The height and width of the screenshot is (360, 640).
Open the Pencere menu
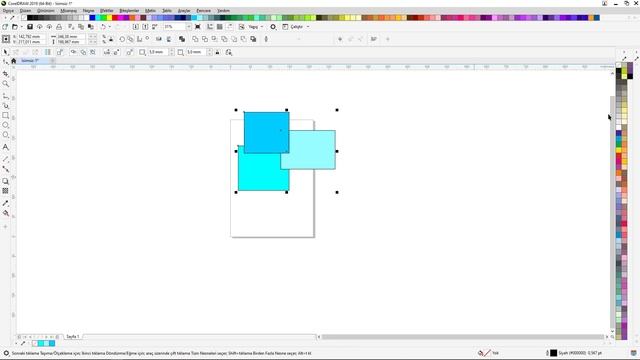coord(204,11)
